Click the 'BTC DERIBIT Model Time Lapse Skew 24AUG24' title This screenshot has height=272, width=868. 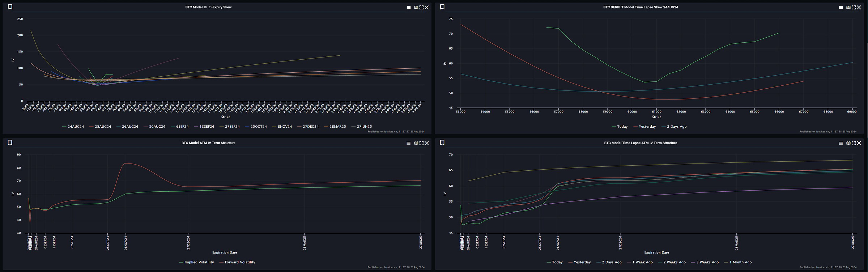[x=641, y=7]
